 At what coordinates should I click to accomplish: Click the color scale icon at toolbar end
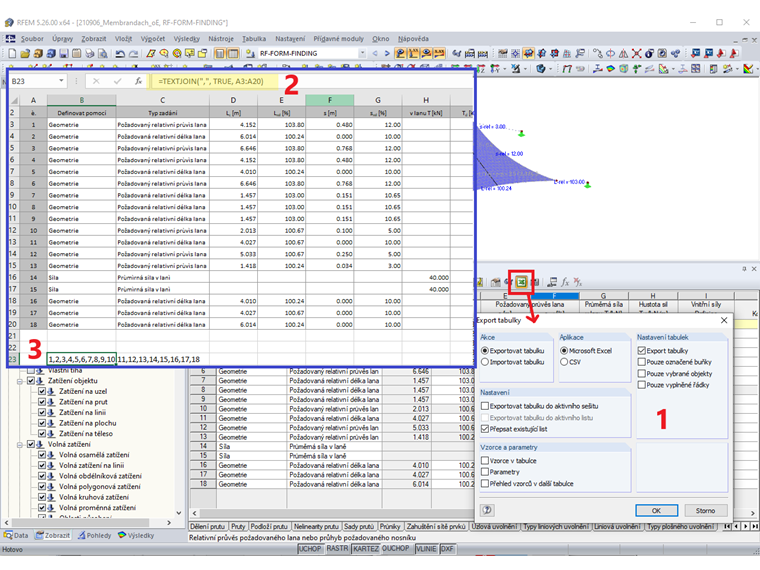tap(748, 69)
